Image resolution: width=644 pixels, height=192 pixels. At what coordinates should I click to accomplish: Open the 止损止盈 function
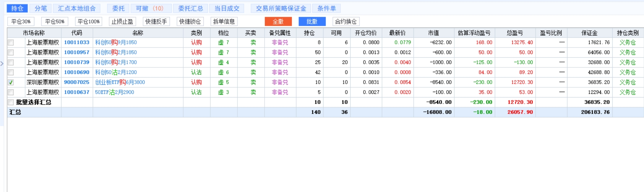(x=122, y=22)
